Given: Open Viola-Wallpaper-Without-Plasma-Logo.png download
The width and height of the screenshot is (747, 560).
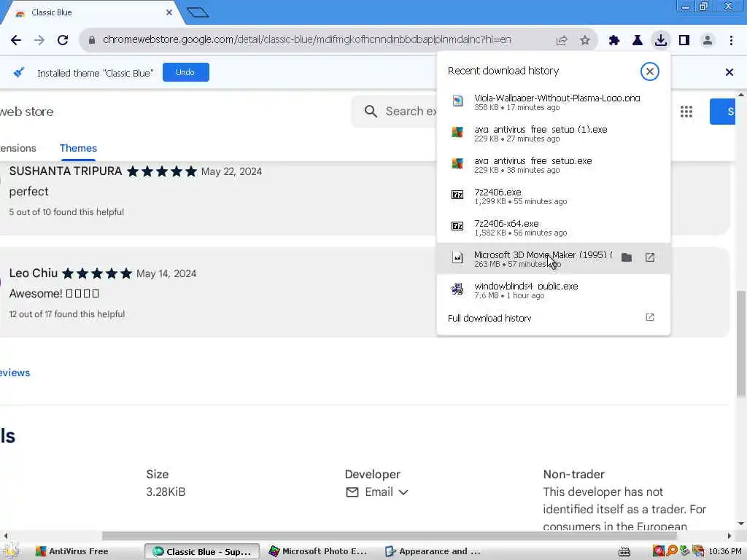Looking at the screenshot, I should click(x=553, y=102).
